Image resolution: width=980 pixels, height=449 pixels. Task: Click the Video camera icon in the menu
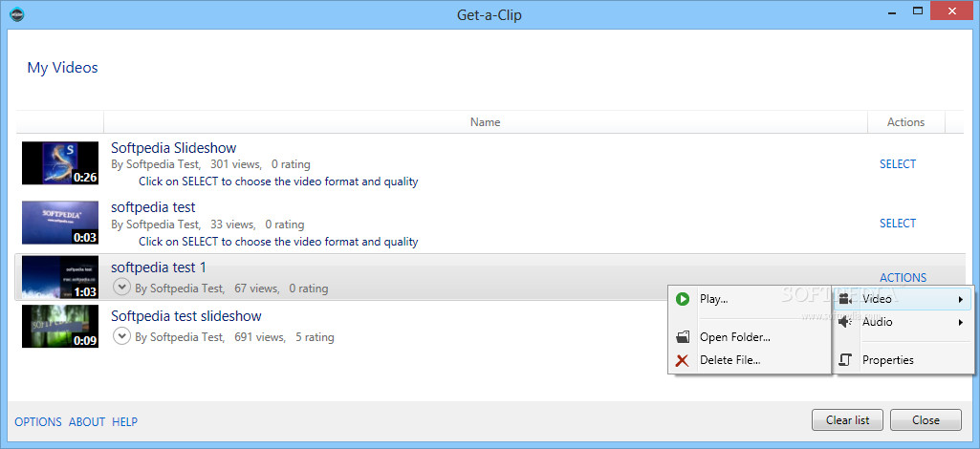[x=845, y=299]
